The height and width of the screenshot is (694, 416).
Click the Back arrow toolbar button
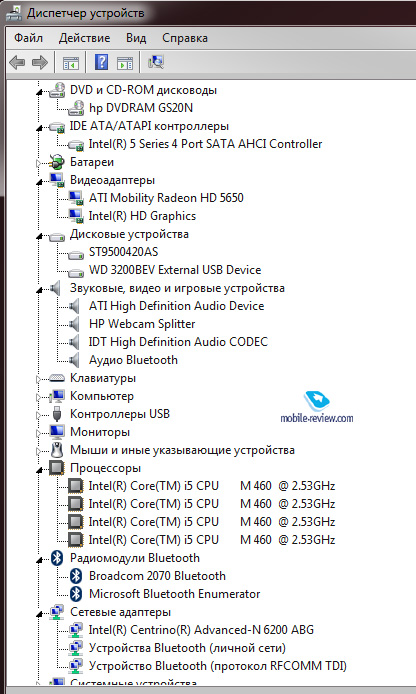(x=17, y=62)
